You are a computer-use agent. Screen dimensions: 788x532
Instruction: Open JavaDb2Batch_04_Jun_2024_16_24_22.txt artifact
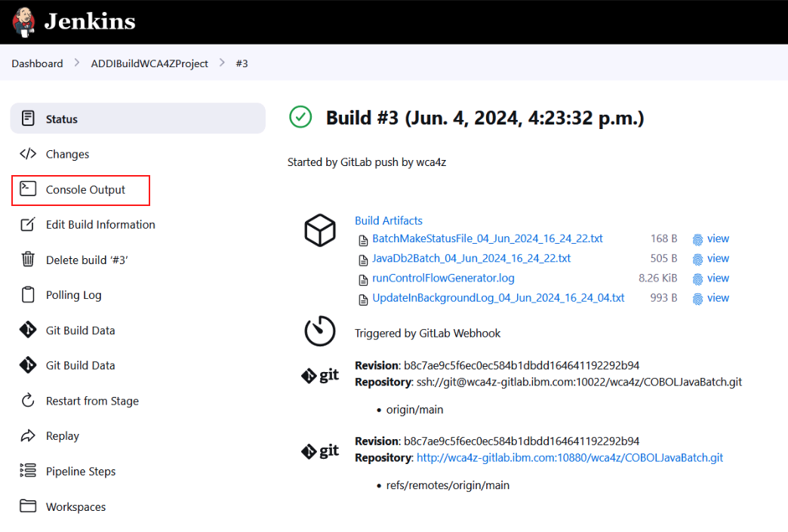click(472, 258)
